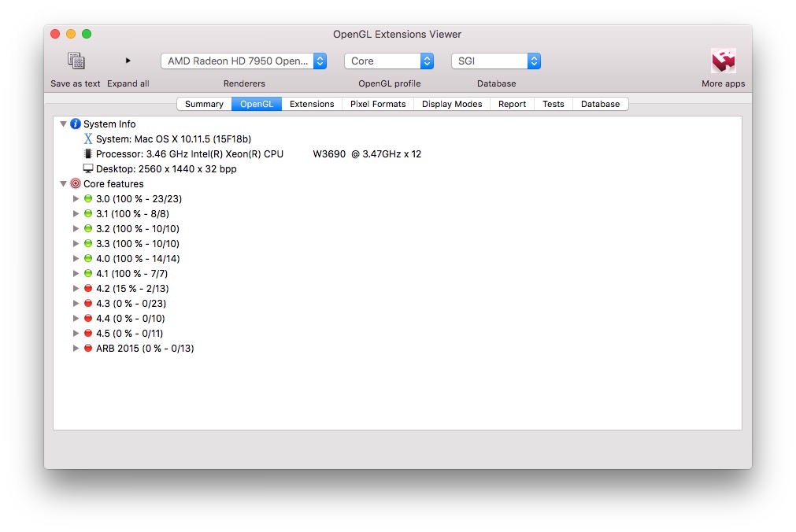Click the 'More apps' label
796x532 pixels.
[723, 83]
